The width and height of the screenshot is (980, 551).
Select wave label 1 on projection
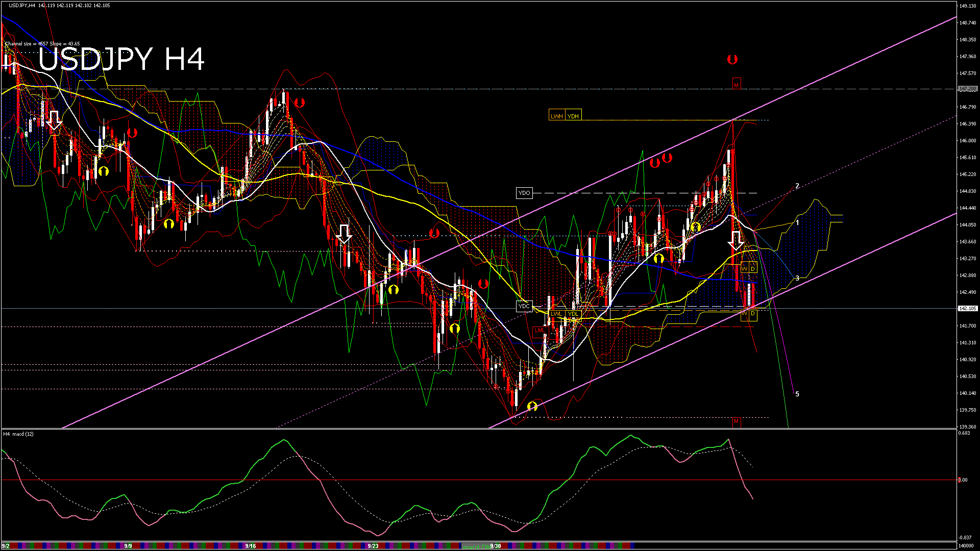(797, 223)
